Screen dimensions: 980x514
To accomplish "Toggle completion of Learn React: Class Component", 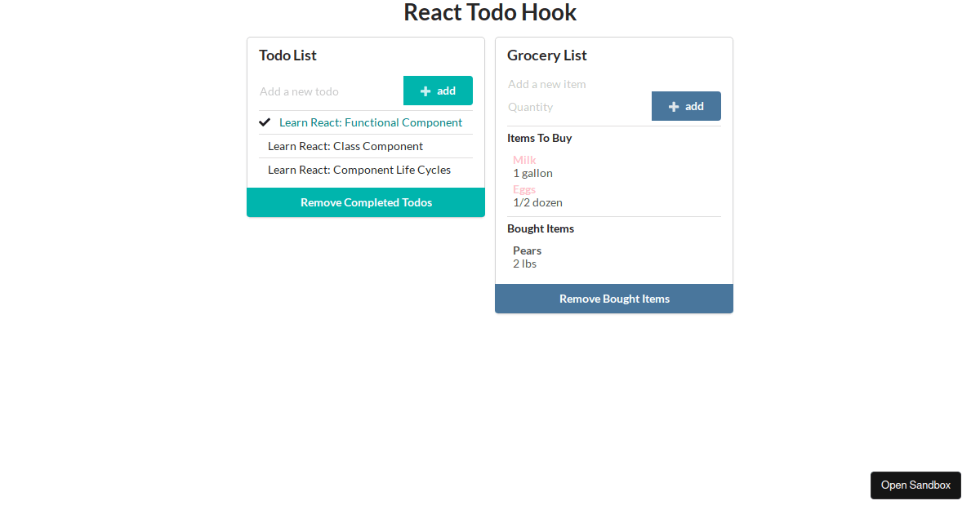I will (x=345, y=146).
